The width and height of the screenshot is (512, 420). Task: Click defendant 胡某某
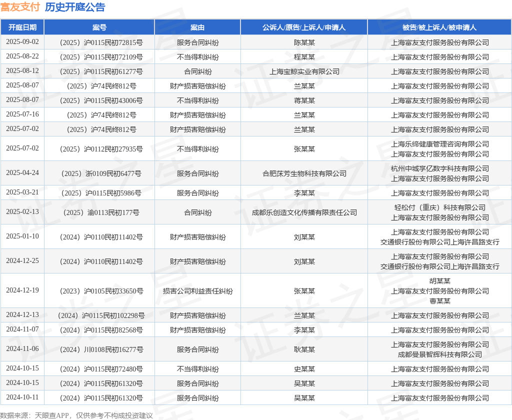click(x=440, y=281)
